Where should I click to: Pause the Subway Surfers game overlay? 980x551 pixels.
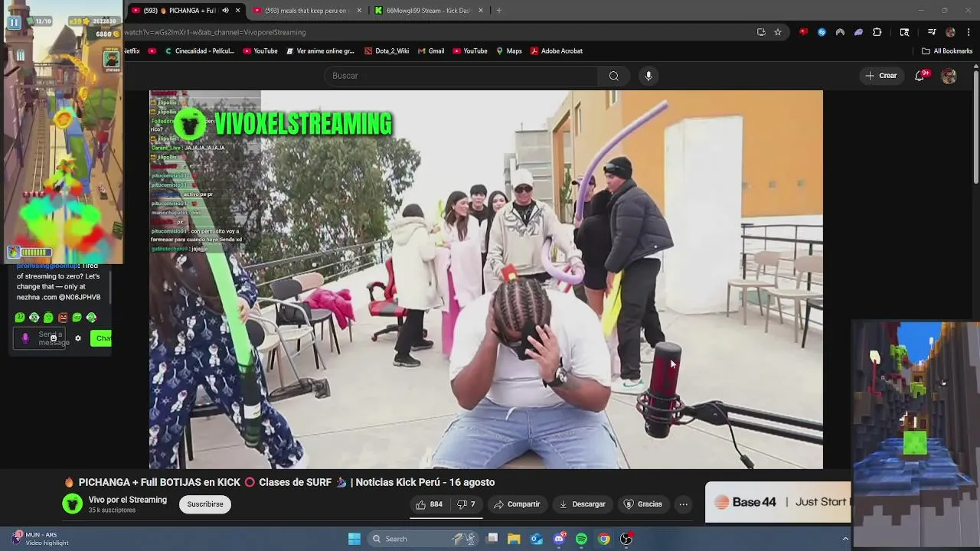14,23
